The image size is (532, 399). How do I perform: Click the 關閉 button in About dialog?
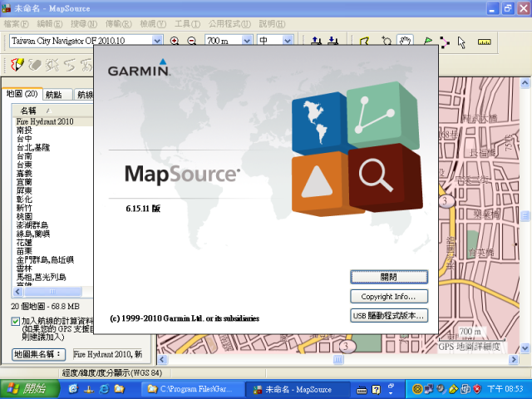pos(389,277)
